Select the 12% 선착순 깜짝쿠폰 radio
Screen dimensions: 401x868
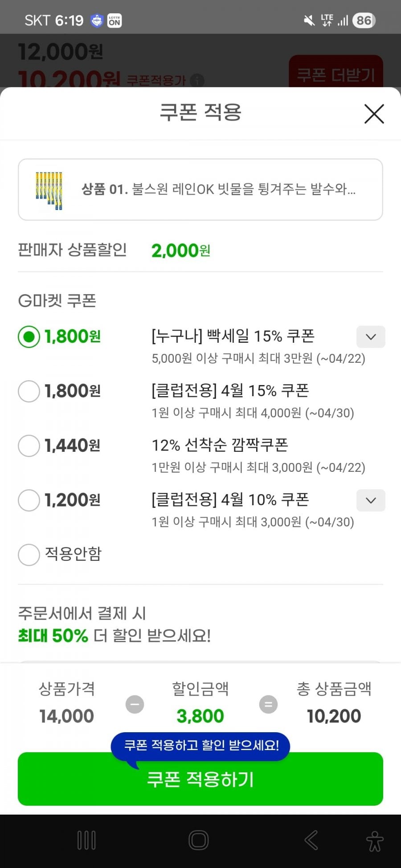(x=29, y=446)
